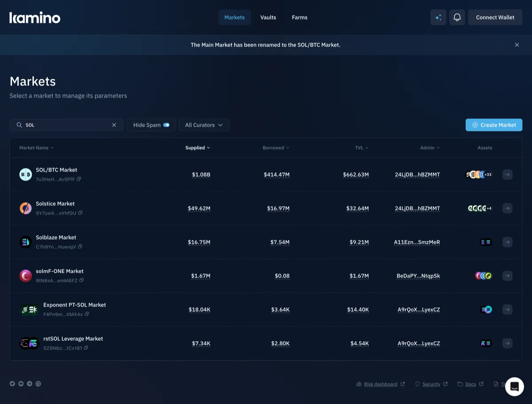Image resolution: width=532 pixels, height=404 pixels.
Task: Click the SOL/BTC Market logo icon
Action: [x=26, y=175]
